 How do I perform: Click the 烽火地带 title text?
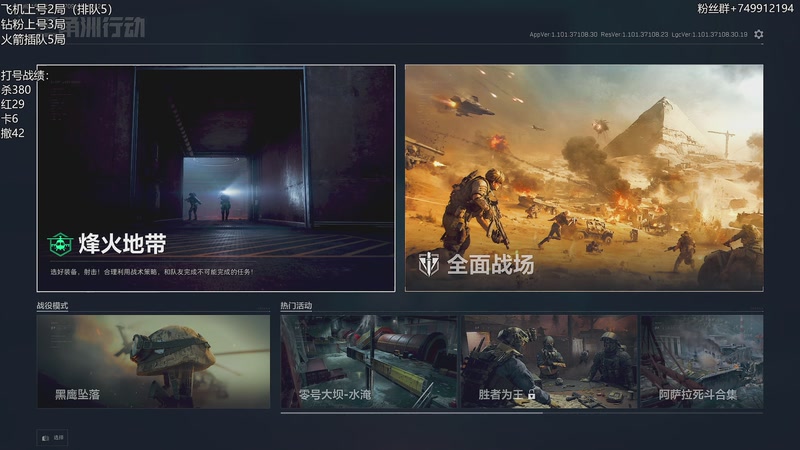click(122, 244)
